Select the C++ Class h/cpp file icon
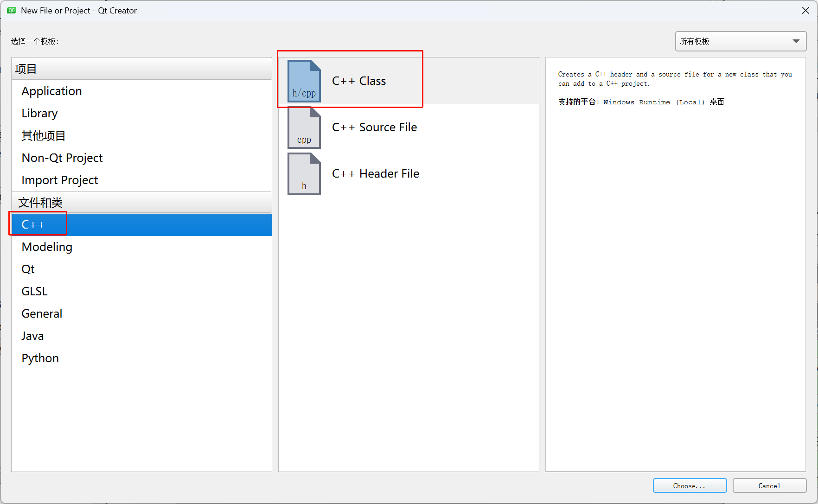The image size is (818, 504). tap(304, 81)
